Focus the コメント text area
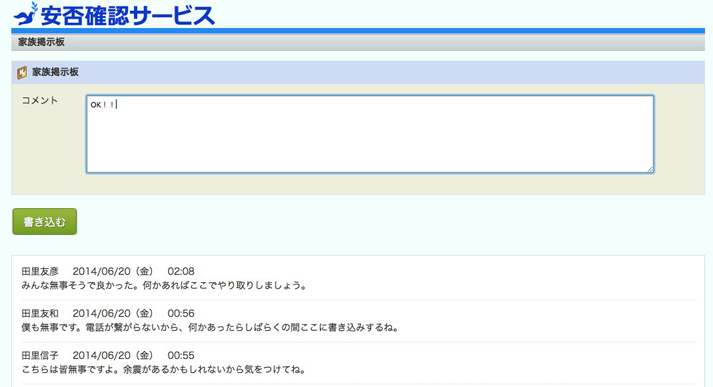This screenshot has width=713, height=387. (x=370, y=134)
